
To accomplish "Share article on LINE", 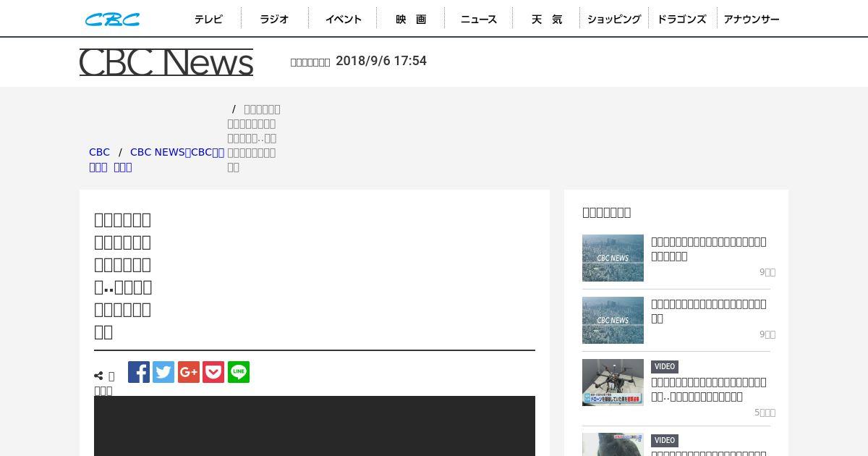I will [239, 372].
